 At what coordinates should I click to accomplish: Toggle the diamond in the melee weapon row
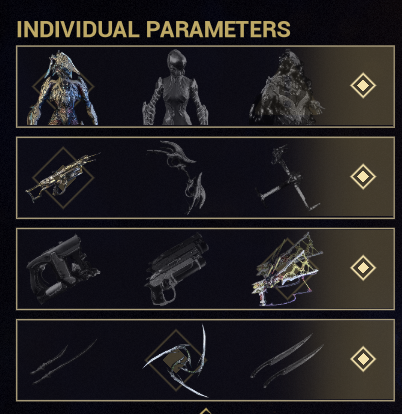click(x=363, y=359)
